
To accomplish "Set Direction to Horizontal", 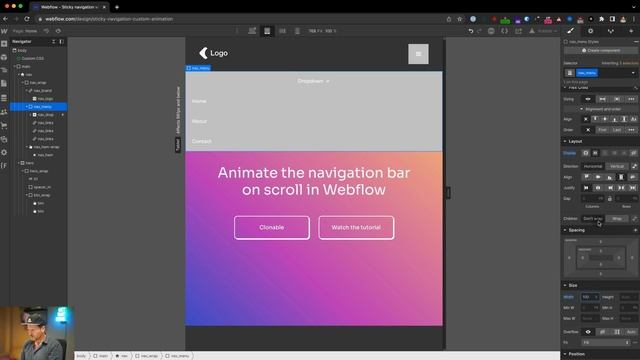I will (593, 167).
